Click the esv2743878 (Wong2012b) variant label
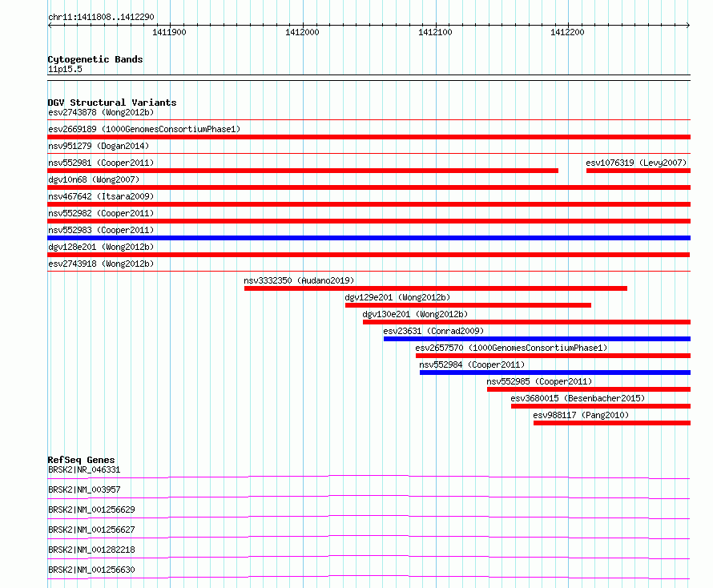The image size is (713, 588). [101, 112]
